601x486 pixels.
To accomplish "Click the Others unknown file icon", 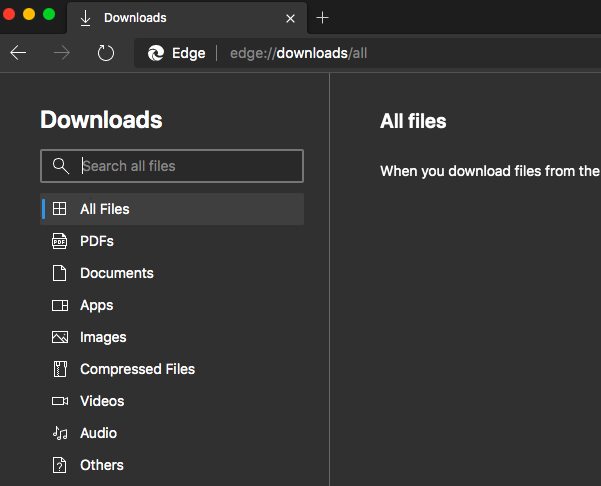I will [60, 465].
